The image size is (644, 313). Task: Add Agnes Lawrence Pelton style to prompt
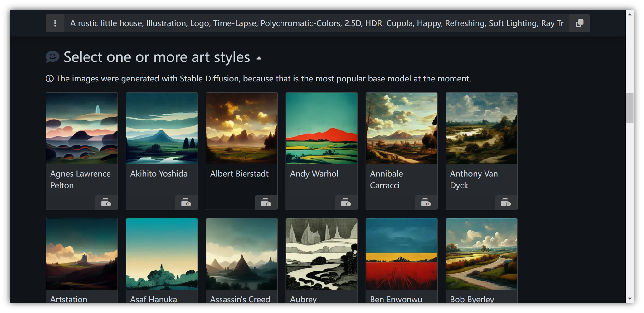[x=106, y=203]
